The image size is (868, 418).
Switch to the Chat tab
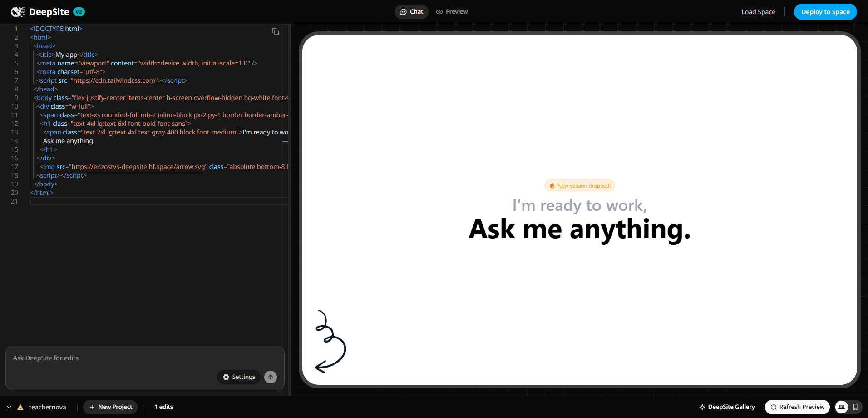(411, 12)
